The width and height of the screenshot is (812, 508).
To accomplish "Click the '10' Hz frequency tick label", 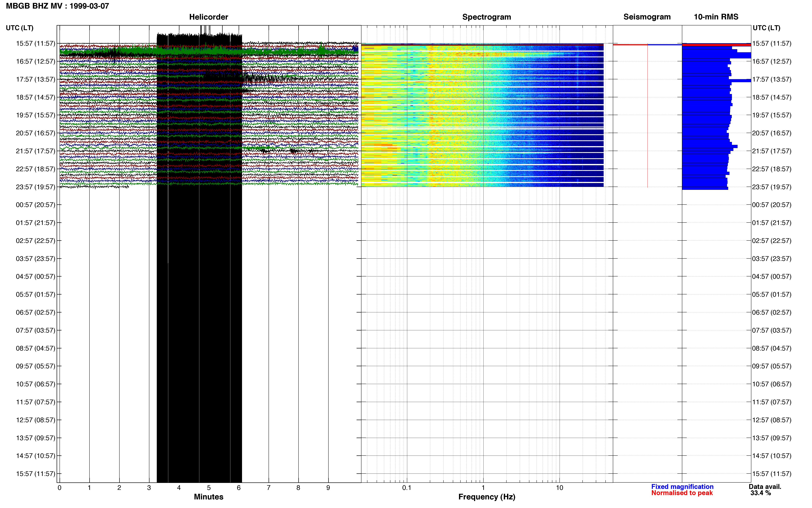I will [559, 487].
